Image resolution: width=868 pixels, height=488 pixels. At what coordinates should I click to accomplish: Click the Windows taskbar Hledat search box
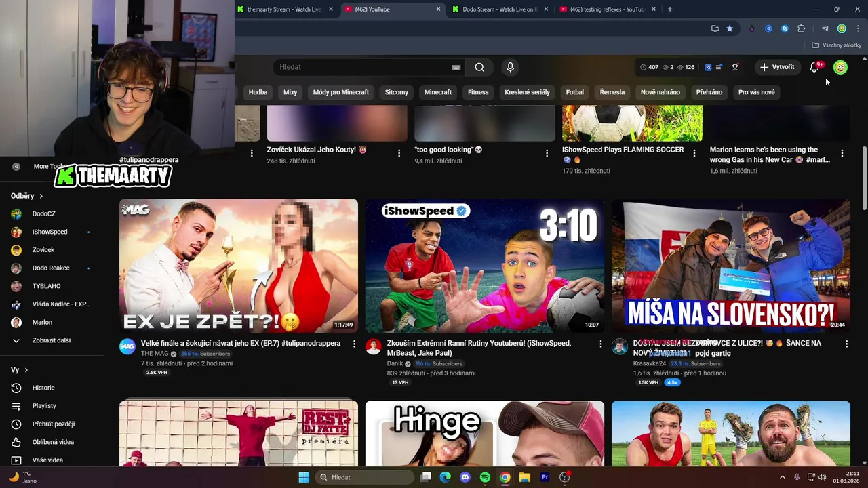pyautogui.click(x=365, y=477)
